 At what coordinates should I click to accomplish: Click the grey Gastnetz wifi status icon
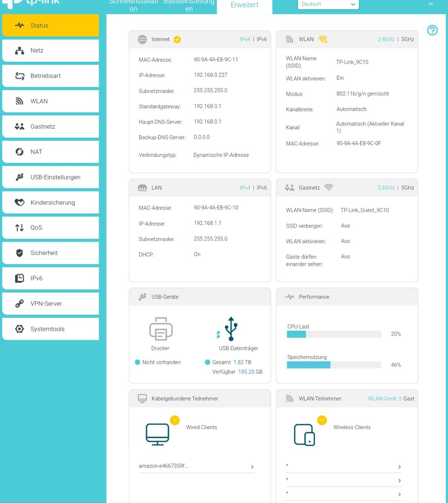tap(329, 187)
